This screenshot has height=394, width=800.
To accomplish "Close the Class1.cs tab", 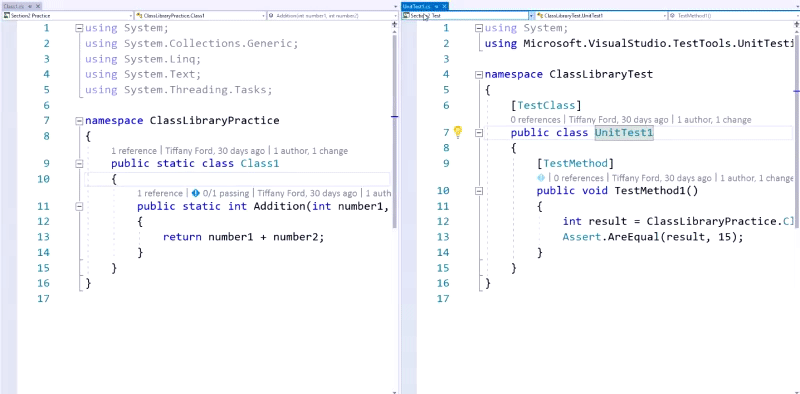I will (38, 6).
